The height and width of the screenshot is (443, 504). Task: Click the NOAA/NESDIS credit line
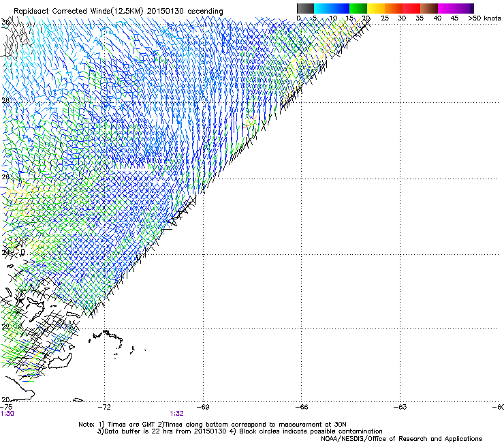click(401, 439)
